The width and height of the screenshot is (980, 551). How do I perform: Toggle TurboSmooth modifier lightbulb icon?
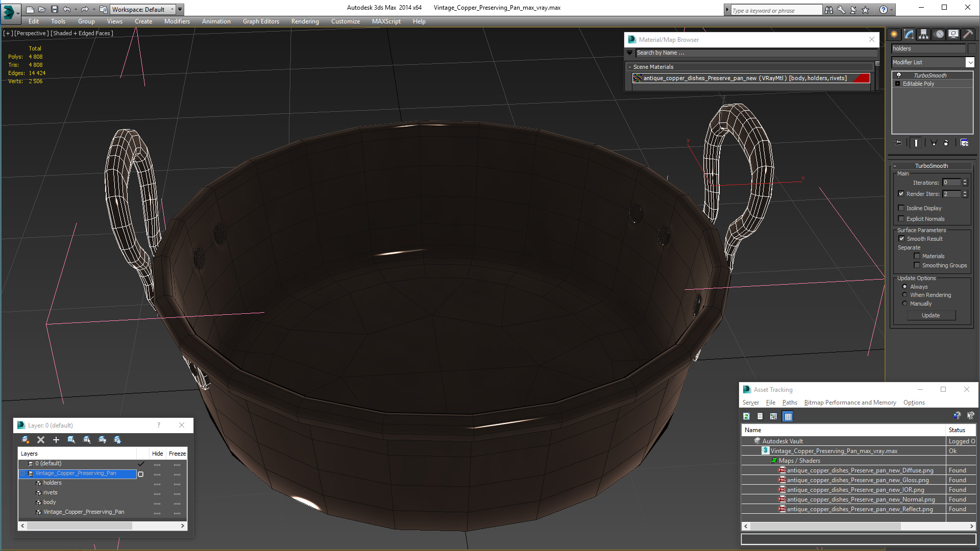pos(899,76)
